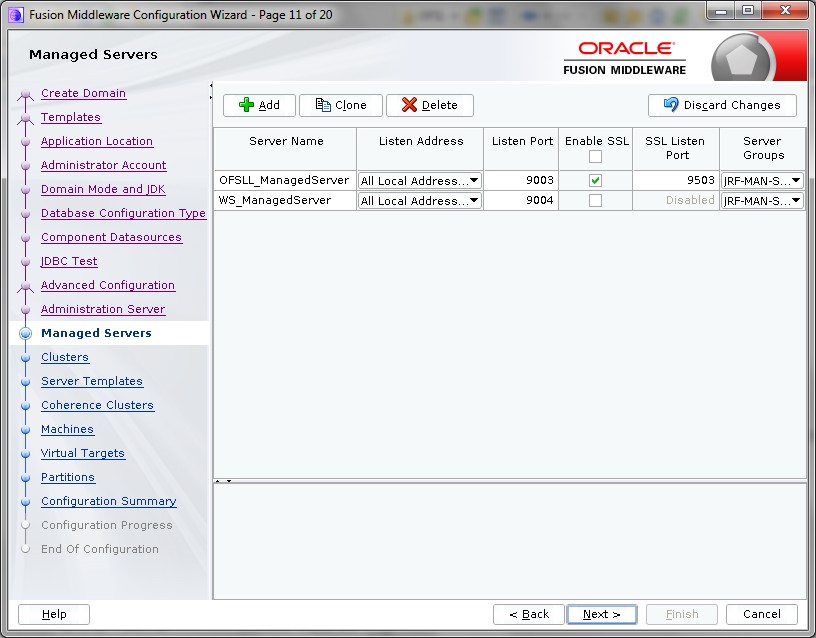Click the Clone pages icon

pos(323,105)
